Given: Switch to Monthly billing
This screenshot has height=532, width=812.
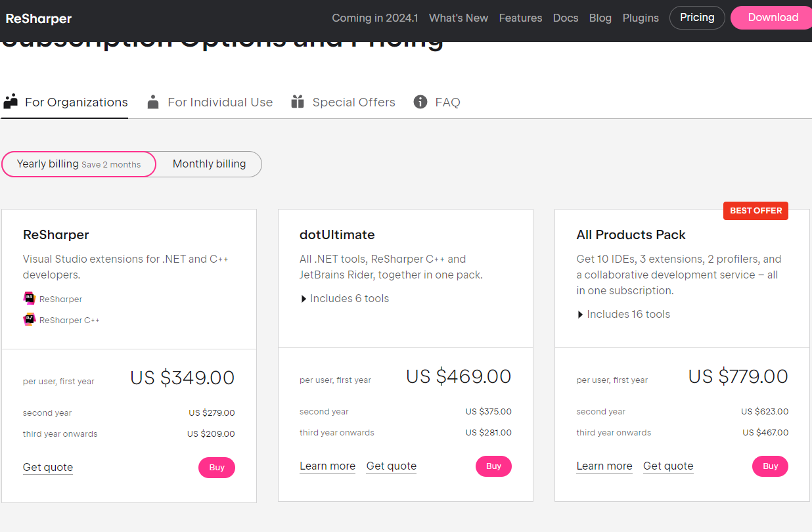Looking at the screenshot, I should click(209, 164).
